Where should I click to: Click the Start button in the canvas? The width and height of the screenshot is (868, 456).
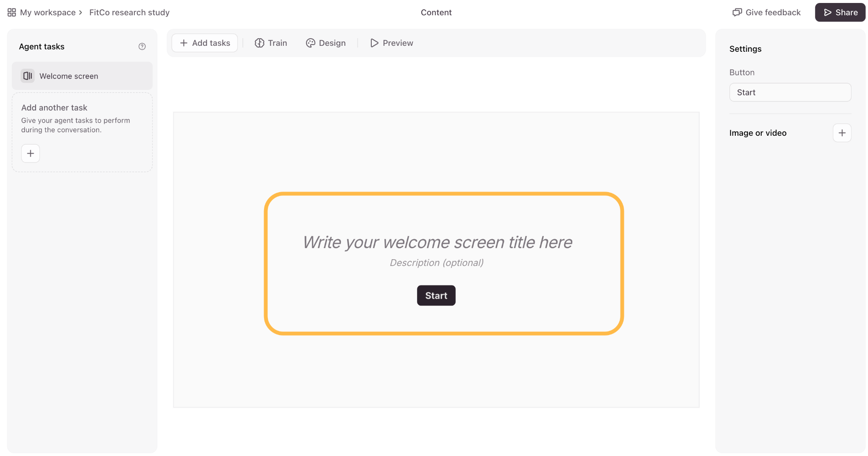[436, 296]
